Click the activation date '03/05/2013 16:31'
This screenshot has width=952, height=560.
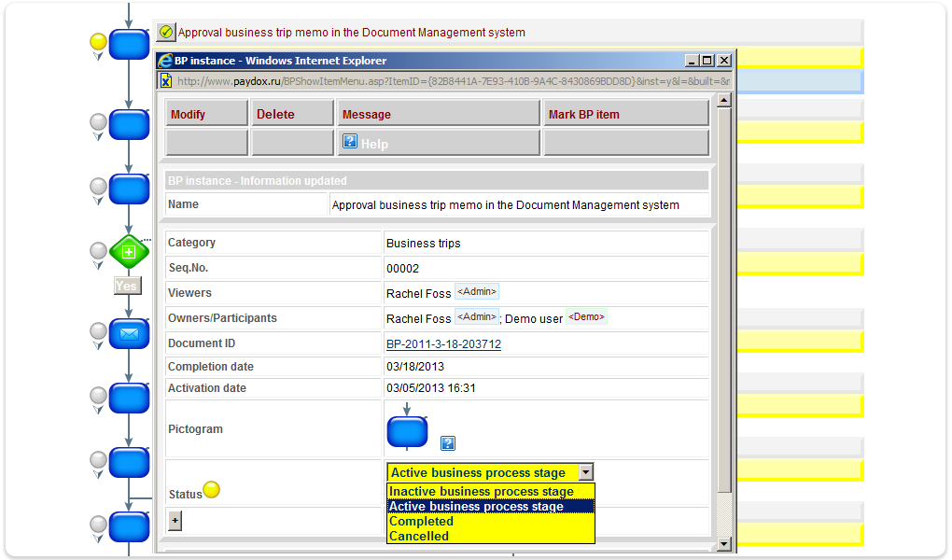coord(431,388)
